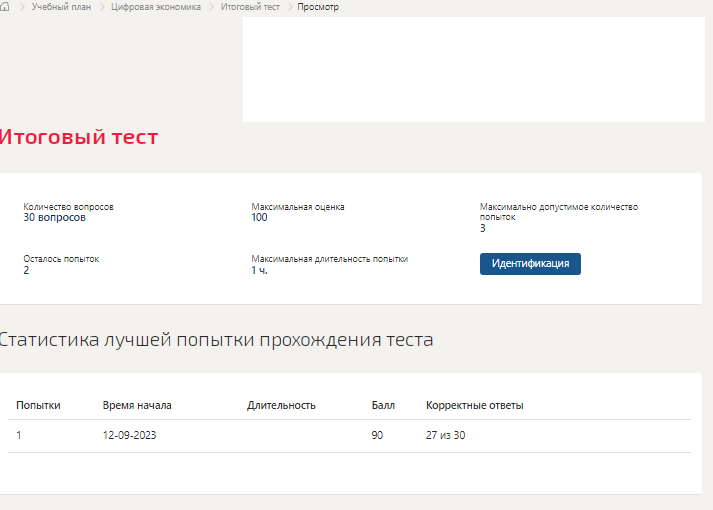Click the chevron separator after home icon
Screen dimensions: 713x510
(x=22, y=7)
